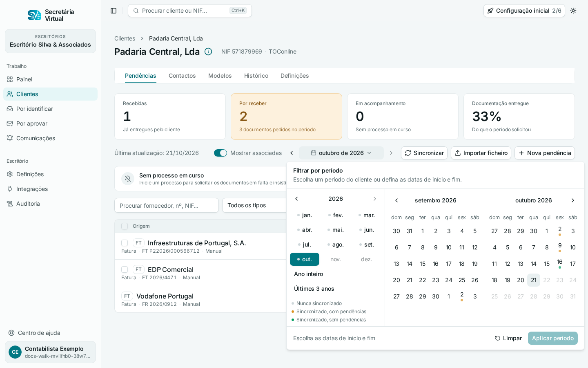Open Escritório Silva & Associados office switcher
Viewport: 588px width, 368px height.
[x=50, y=41]
